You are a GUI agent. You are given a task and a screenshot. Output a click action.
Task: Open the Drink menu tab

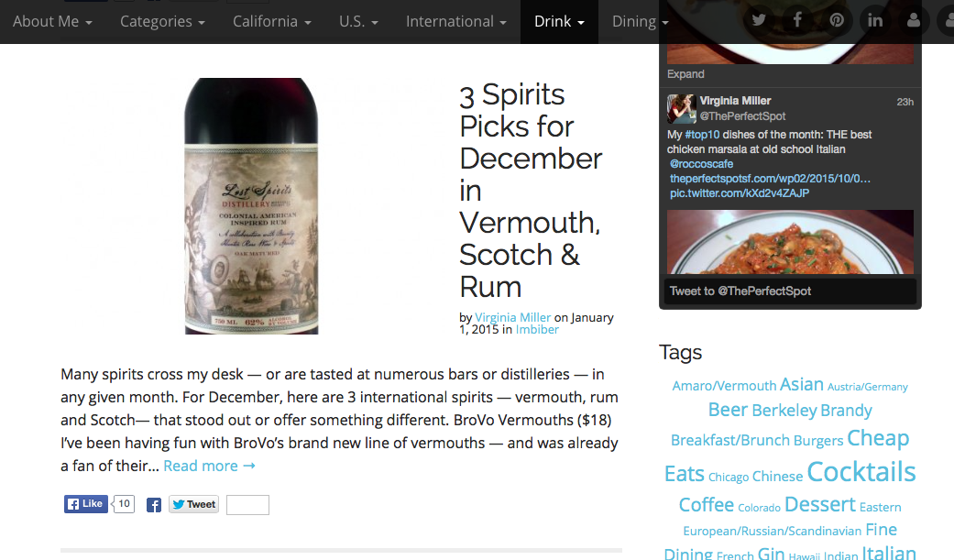tap(559, 21)
